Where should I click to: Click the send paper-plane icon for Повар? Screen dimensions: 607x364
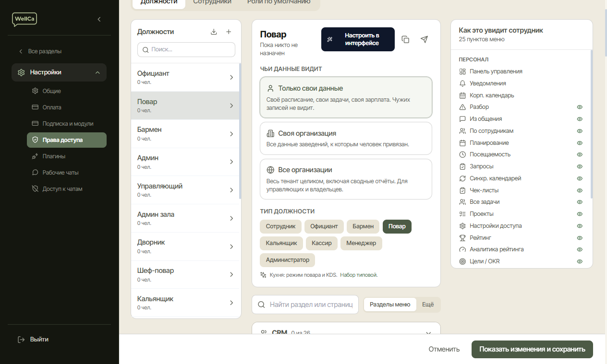coord(424,39)
